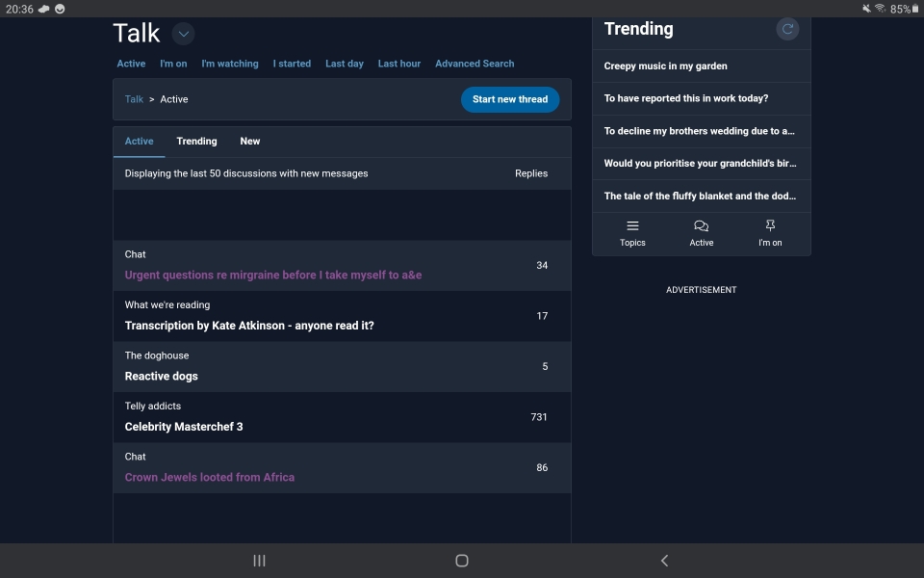Viewport: 924px width, 578px height.
Task: Refresh the Trending threads list
Action: (787, 28)
